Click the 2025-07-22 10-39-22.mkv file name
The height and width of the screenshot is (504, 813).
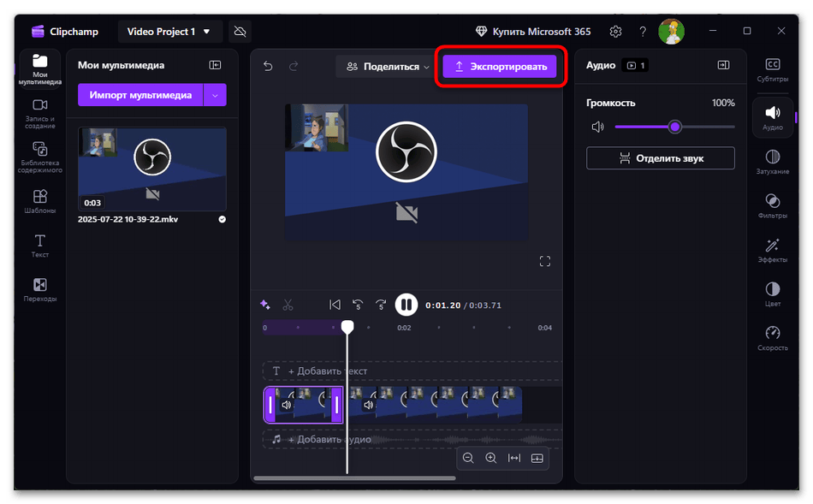(128, 219)
